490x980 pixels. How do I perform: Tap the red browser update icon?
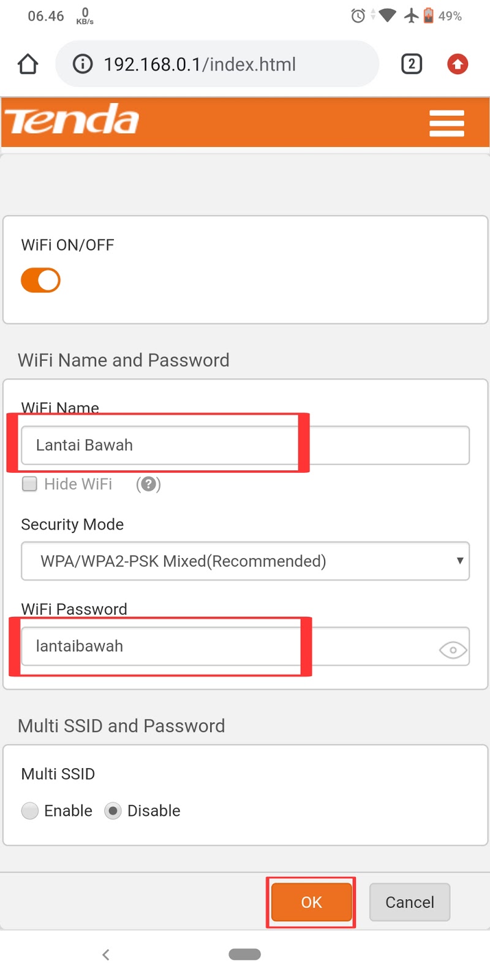(x=458, y=64)
